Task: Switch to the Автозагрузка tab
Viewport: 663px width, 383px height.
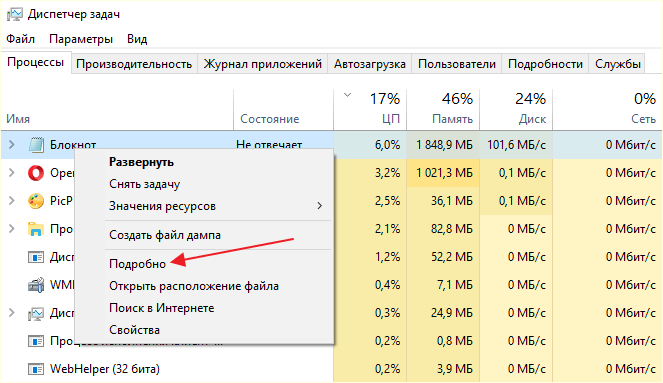Action: coord(370,64)
